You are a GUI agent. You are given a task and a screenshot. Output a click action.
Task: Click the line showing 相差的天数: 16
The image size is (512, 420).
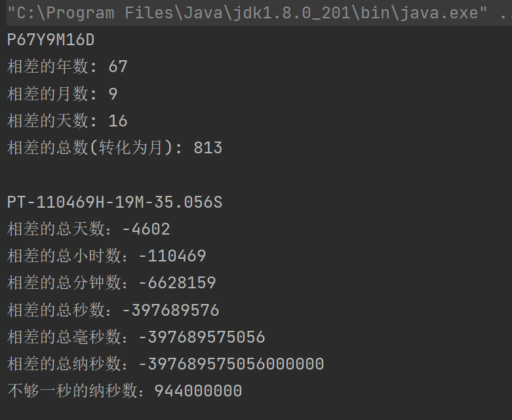[68, 121]
